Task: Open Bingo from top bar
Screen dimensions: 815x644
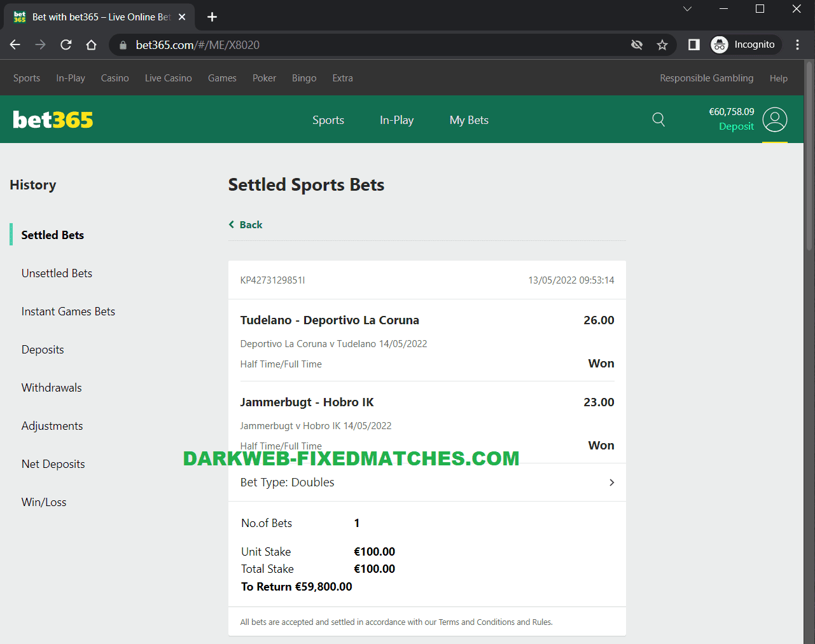Action: pos(304,78)
